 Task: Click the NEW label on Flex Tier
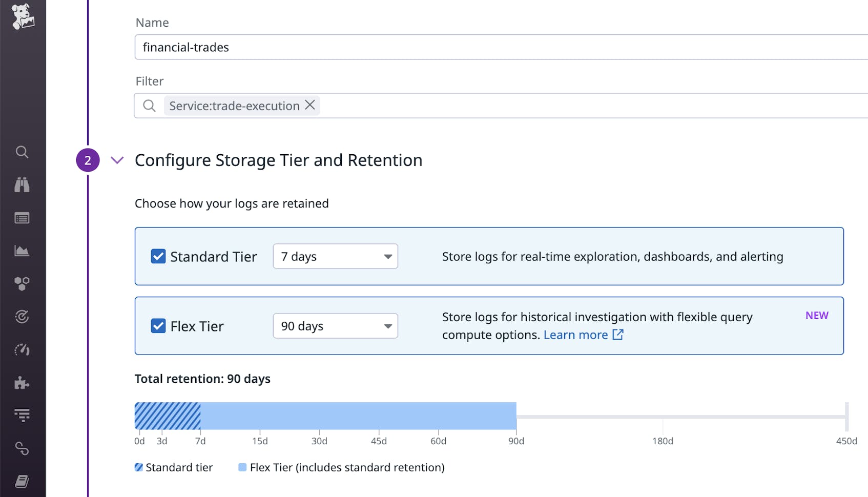[816, 315]
